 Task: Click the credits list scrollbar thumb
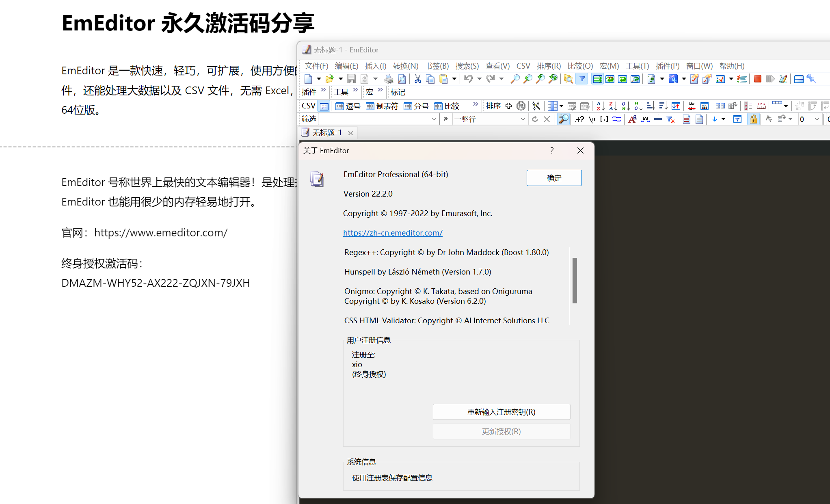[575, 281]
